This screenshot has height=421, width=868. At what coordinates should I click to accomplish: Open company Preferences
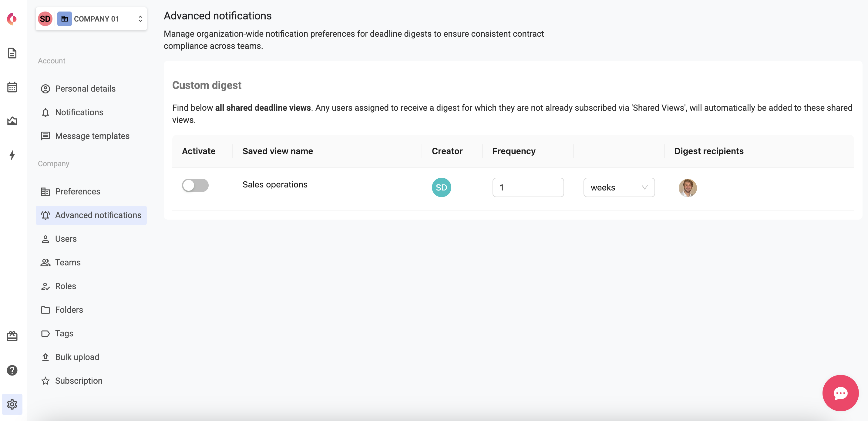[91, 191]
